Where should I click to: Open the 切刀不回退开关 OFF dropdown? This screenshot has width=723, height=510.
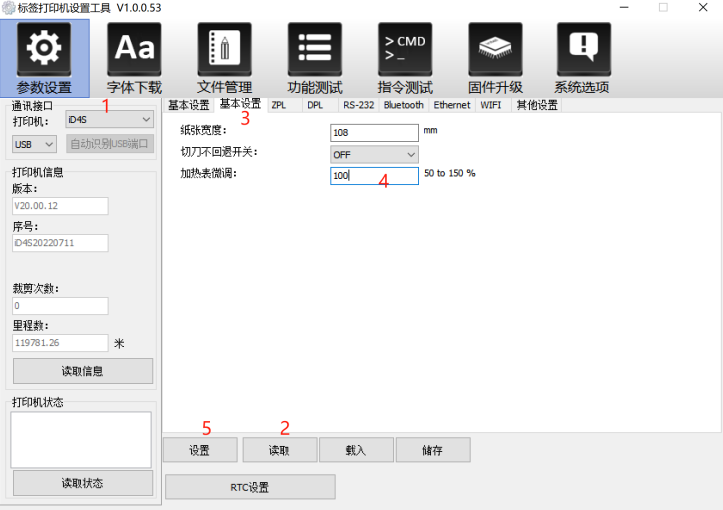(x=374, y=154)
